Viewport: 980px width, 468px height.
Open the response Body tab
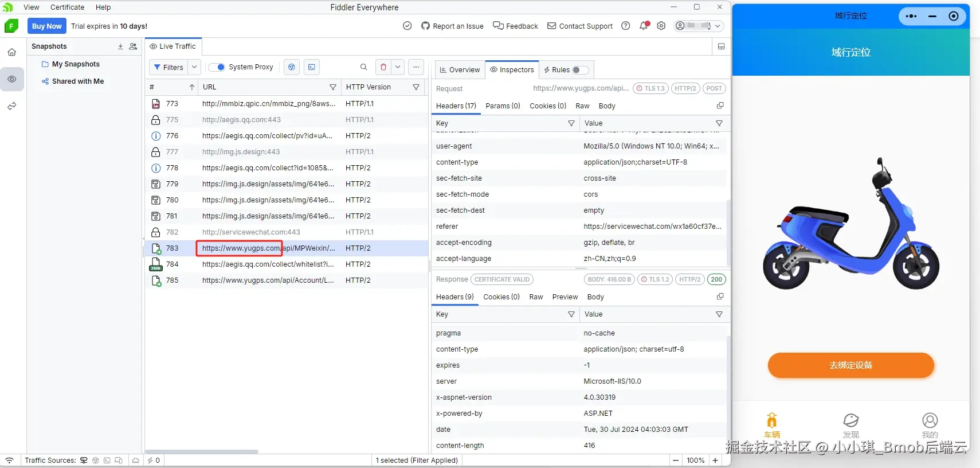pyautogui.click(x=595, y=297)
